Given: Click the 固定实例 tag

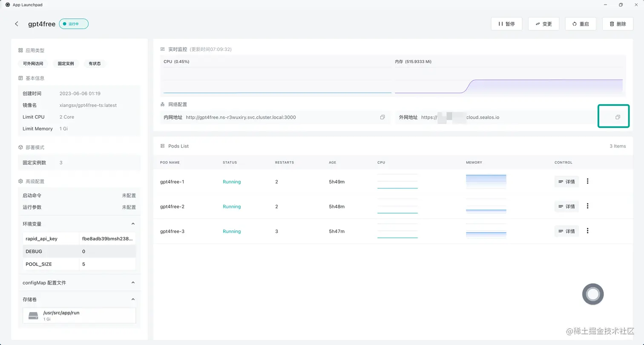Looking at the screenshot, I should (66, 63).
